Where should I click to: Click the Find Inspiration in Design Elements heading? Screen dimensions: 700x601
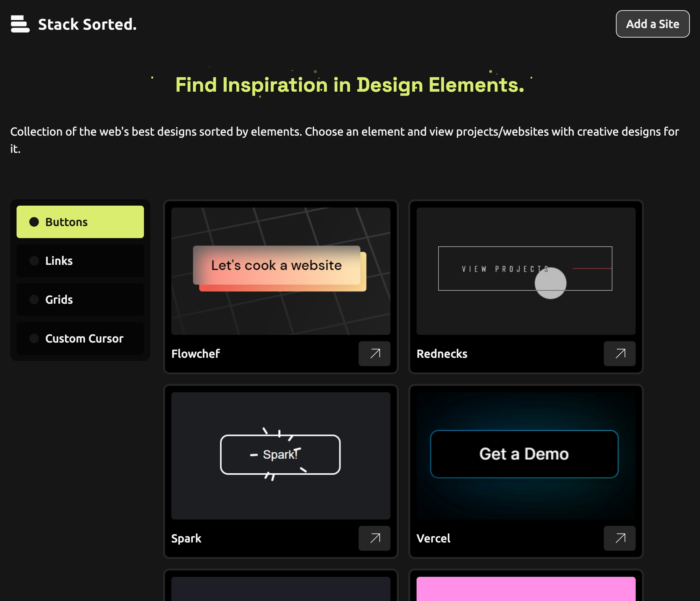pos(350,85)
